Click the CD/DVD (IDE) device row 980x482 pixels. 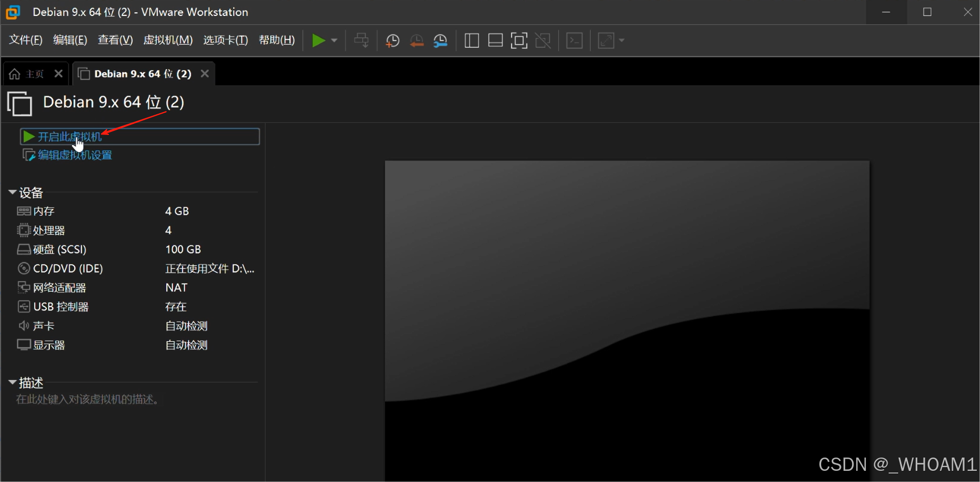(135, 268)
